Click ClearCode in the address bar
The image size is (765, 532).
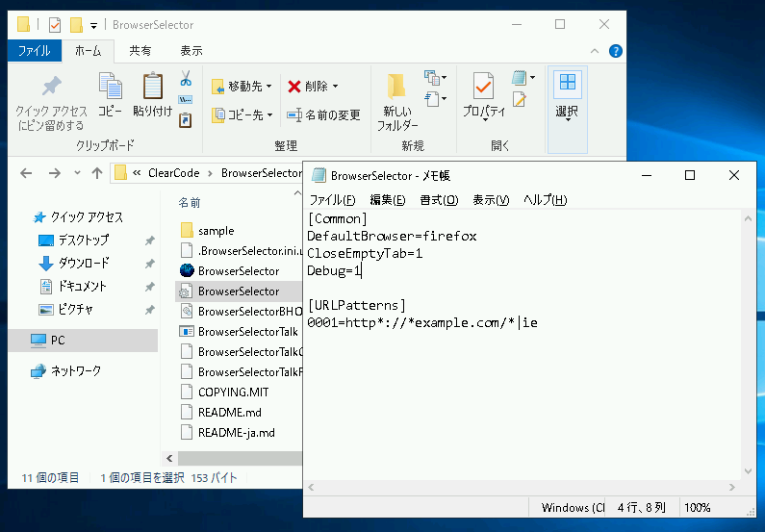pyautogui.click(x=173, y=173)
